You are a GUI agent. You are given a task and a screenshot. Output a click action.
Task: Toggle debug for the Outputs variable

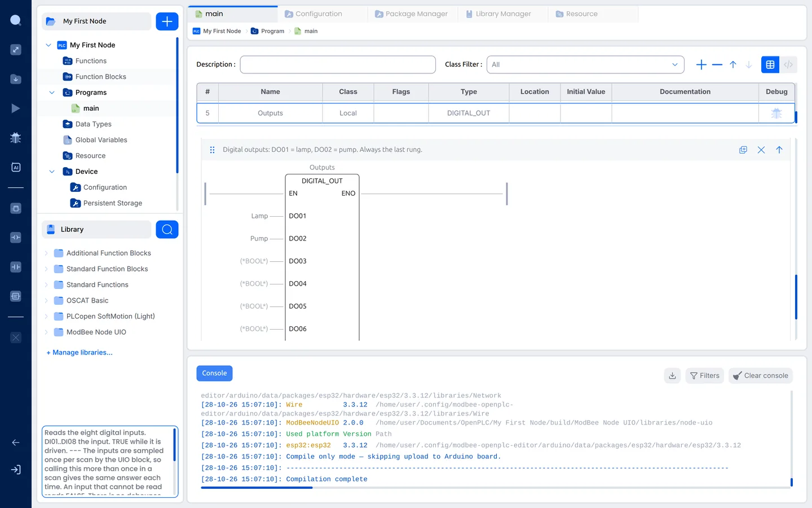[x=776, y=113]
